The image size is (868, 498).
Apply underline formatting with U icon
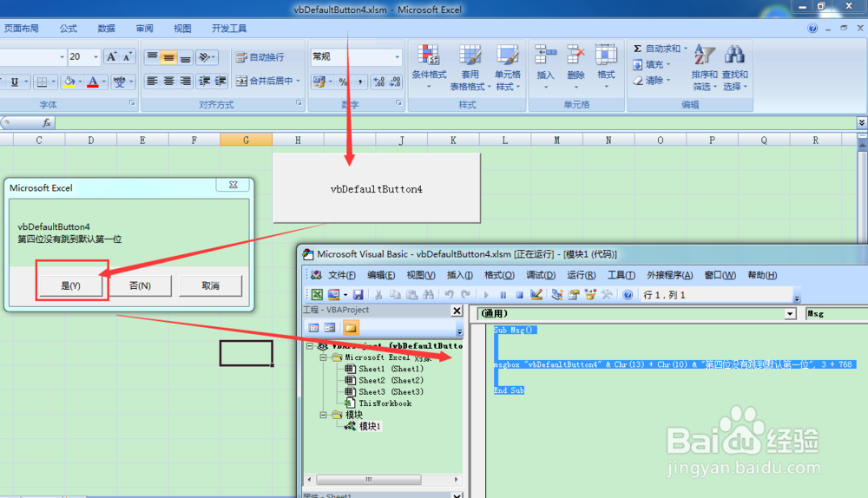tap(15, 82)
